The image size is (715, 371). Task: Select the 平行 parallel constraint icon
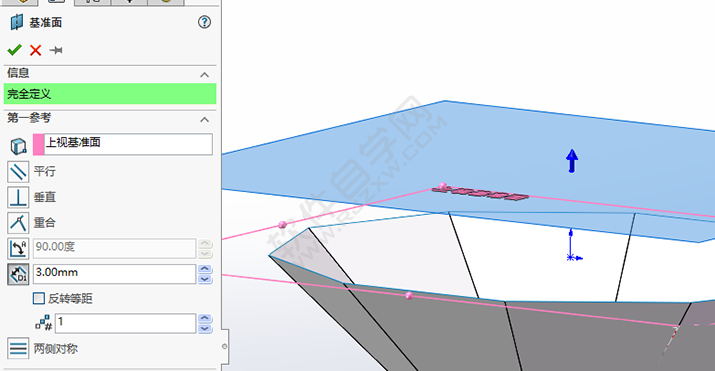coord(18,172)
